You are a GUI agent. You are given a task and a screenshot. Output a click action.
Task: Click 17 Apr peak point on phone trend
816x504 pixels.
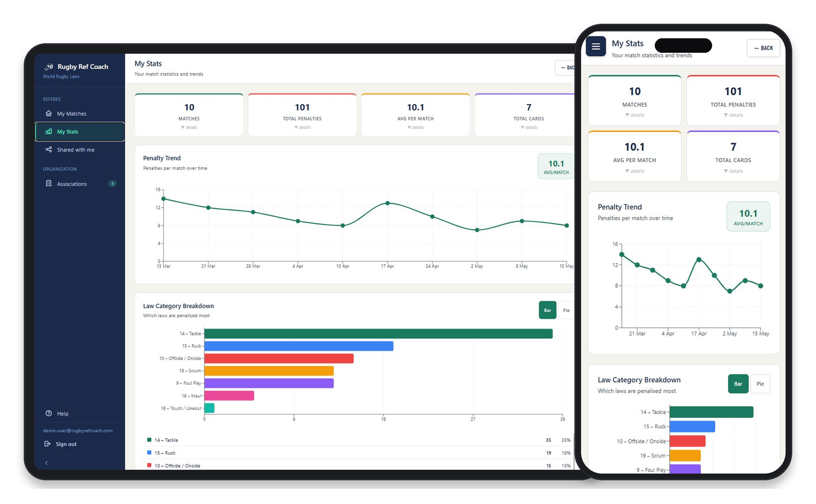click(699, 260)
